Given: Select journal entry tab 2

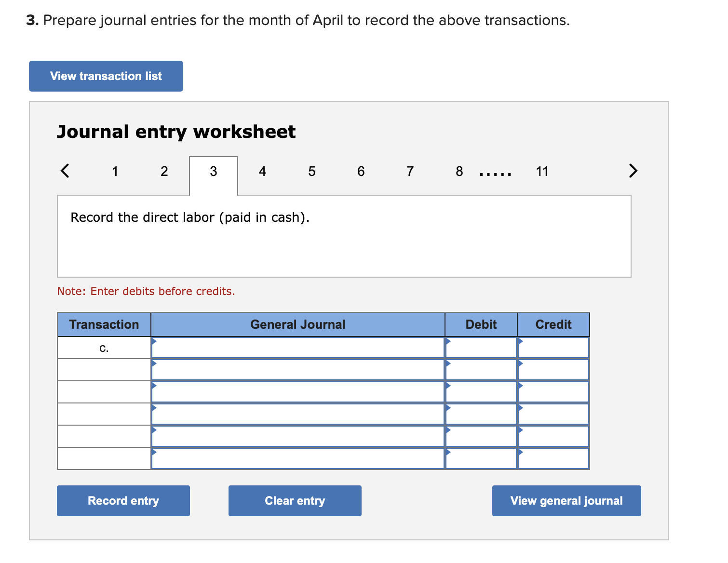Looking at the screenshot, I should tap(164, 171).
